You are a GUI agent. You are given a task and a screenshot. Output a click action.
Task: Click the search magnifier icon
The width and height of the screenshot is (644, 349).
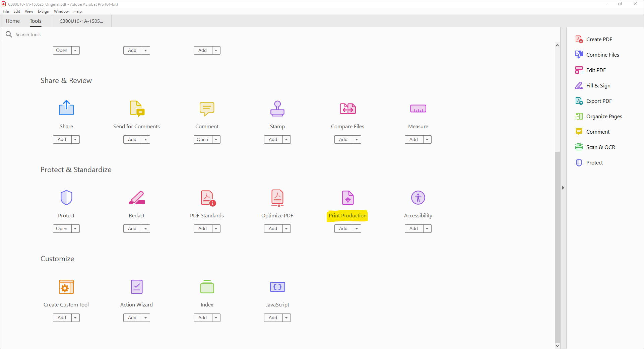[x=9, y=34]
